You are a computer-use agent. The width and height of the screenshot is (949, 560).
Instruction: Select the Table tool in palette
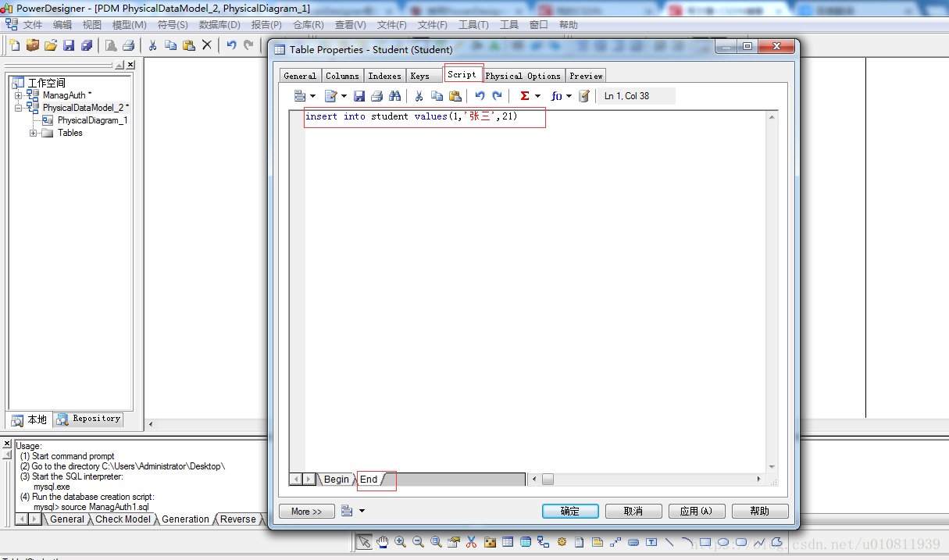508,542
